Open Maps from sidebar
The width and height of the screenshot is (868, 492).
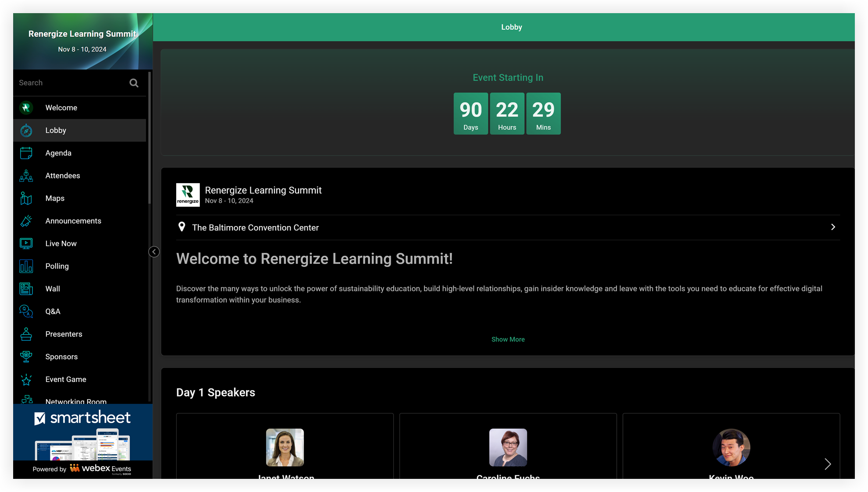(80, 198)
